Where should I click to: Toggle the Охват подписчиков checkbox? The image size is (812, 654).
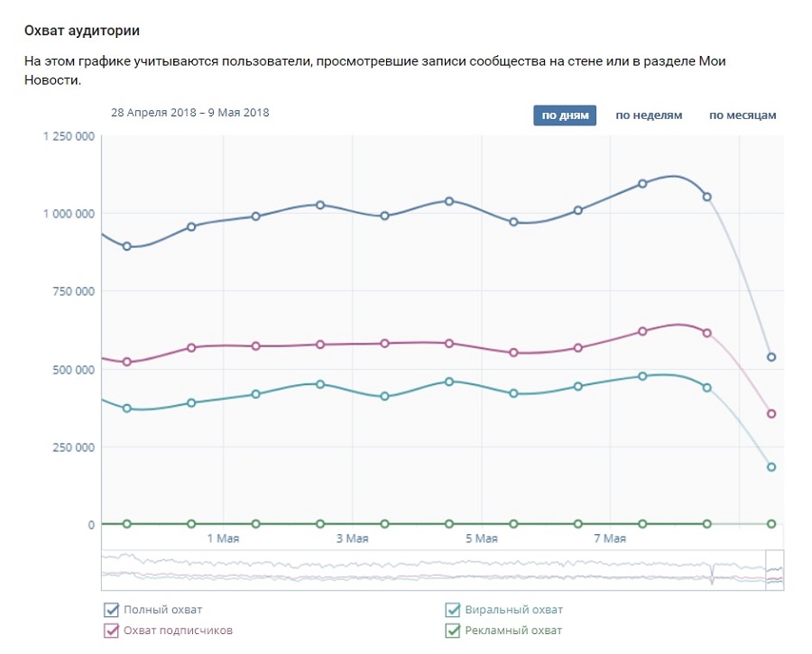coord(111,631)
